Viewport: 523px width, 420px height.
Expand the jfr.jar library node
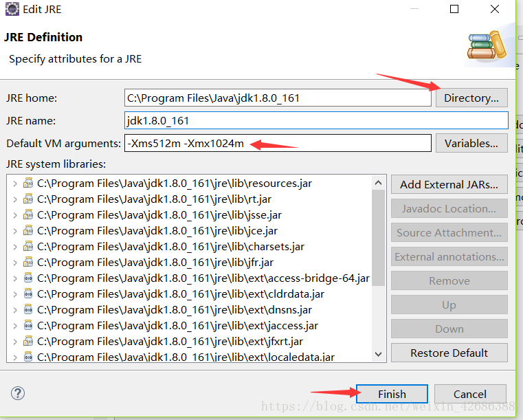coord(14,263)
